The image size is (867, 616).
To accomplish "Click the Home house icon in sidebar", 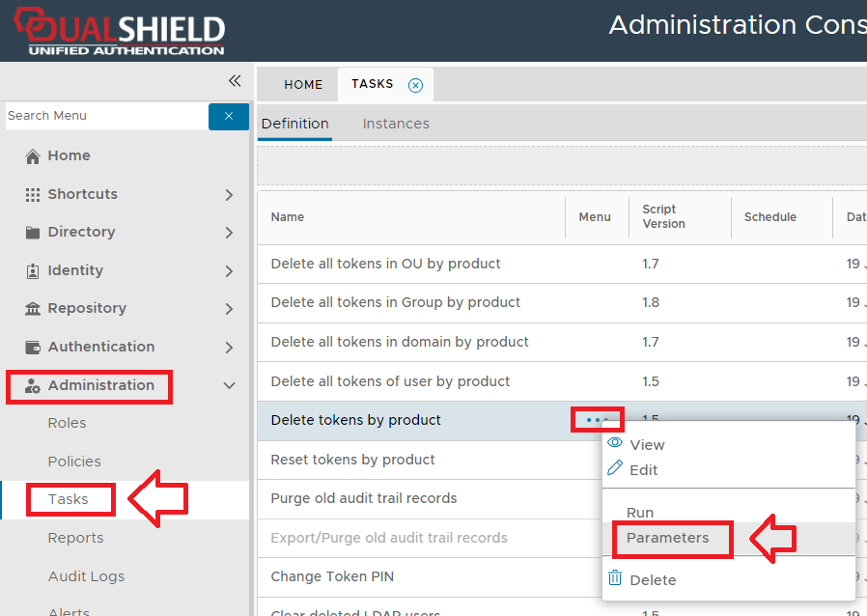I will 33,156.
